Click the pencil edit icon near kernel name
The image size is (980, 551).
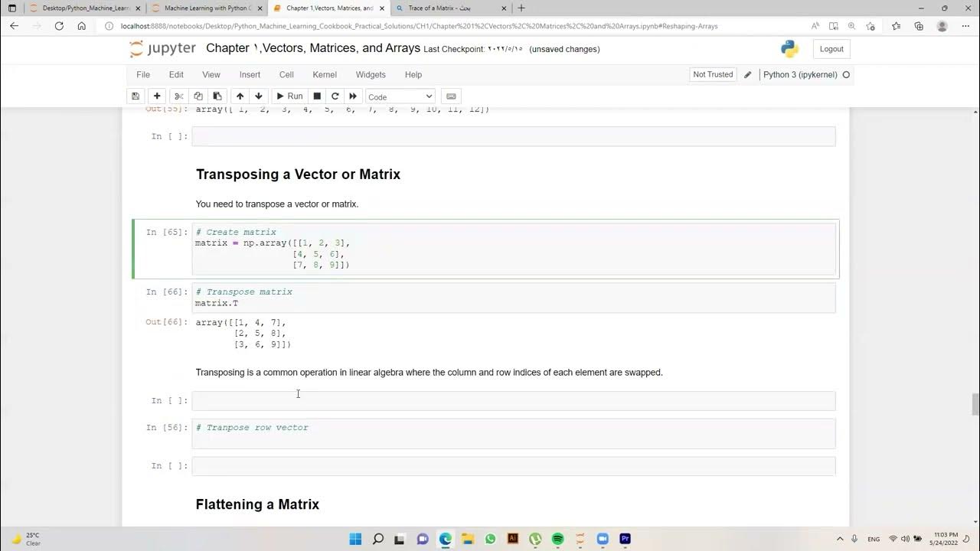pos(748,75)
